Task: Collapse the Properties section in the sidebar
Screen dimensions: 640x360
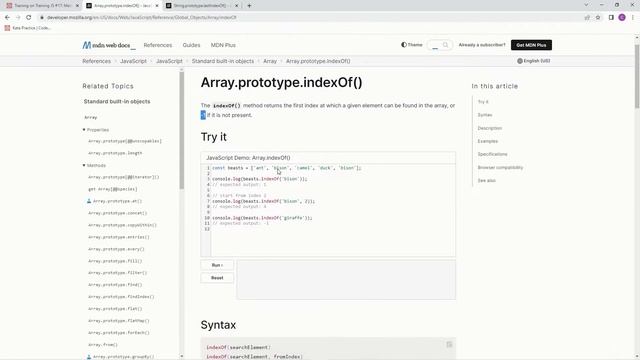Action: (x=96, y=130)
